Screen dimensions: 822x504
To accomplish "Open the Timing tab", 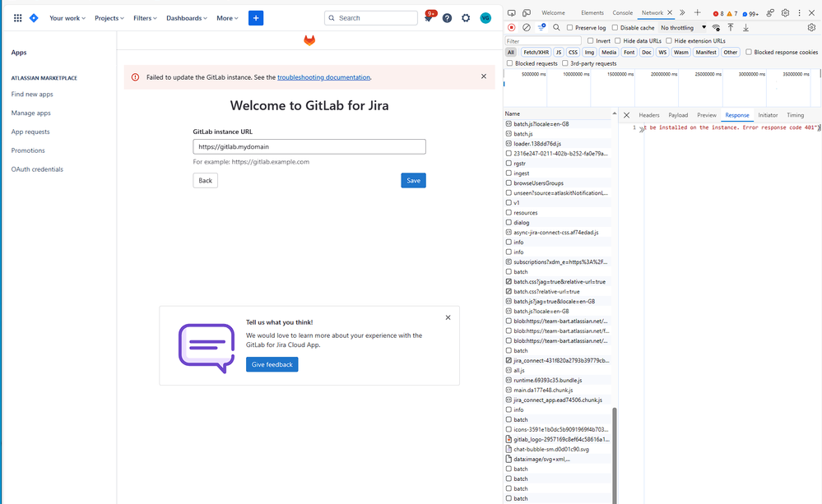I will (795, 115).
